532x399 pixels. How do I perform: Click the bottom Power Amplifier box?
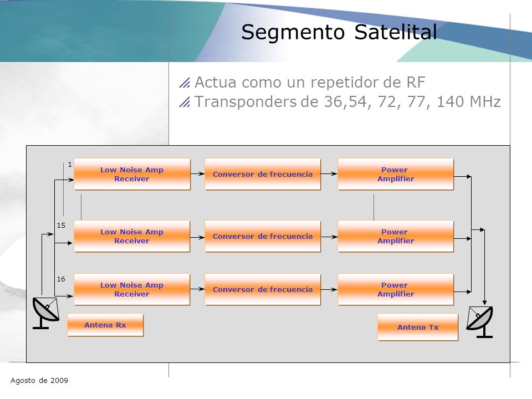pyautogui.click(x=396, y=289)
